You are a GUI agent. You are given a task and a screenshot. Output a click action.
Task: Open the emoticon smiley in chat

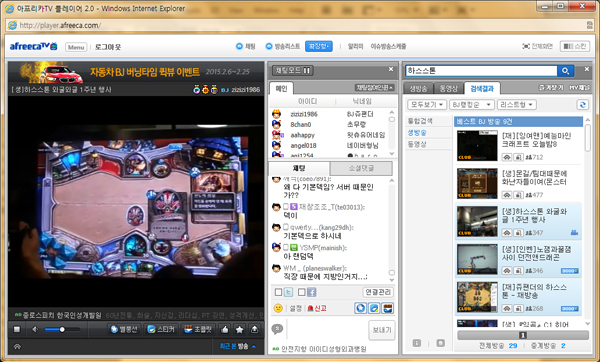point(278,308)
